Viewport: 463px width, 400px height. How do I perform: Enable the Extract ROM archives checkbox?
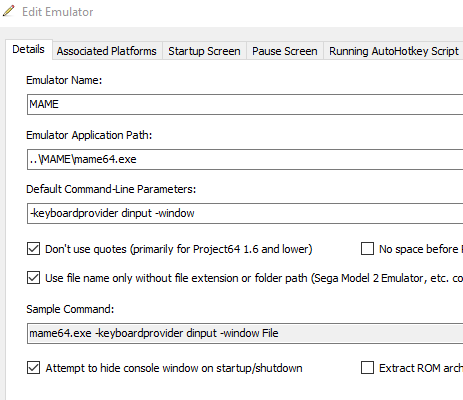[x=367, y=368]
